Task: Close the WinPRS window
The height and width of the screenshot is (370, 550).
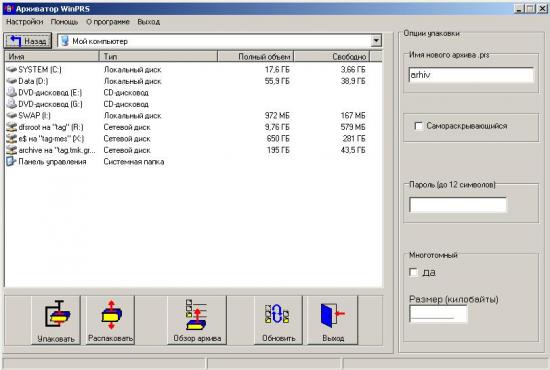Action: 543,9
